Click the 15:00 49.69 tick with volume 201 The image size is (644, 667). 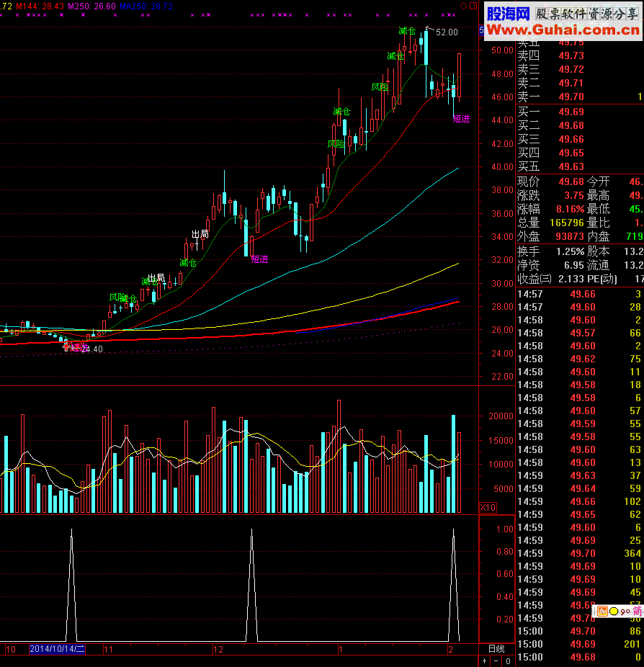[579, 644]
